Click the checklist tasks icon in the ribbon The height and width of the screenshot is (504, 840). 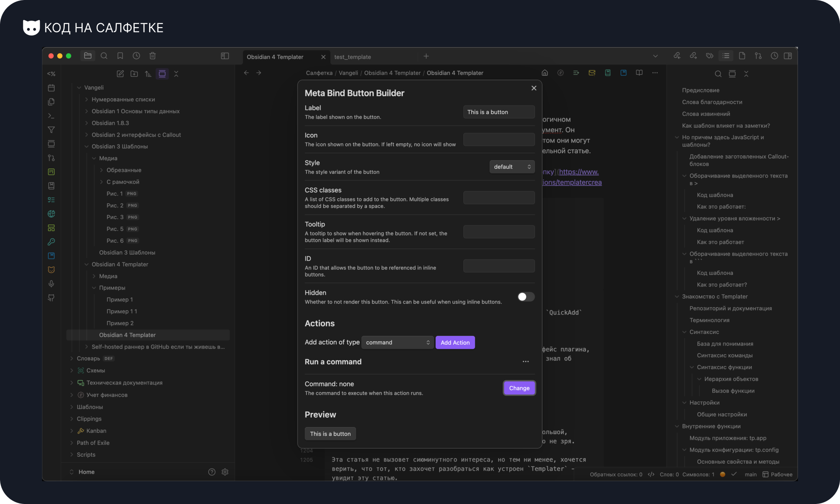pos(51,200)
